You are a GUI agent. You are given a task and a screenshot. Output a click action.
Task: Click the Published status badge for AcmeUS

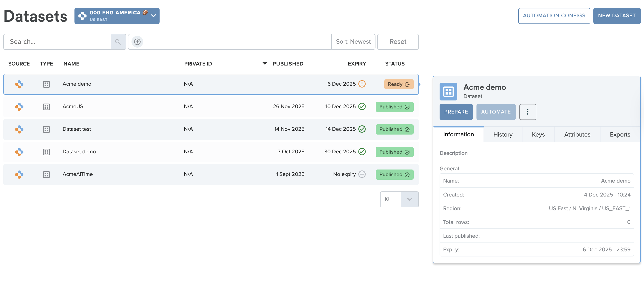point(394,107)
